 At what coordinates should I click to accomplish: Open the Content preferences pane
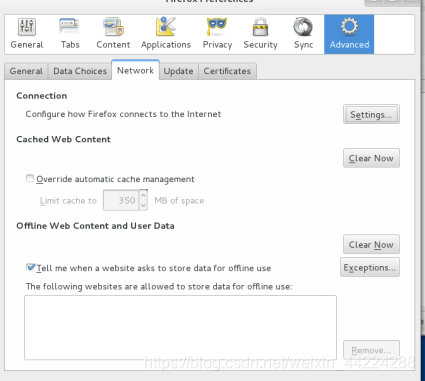113,34
